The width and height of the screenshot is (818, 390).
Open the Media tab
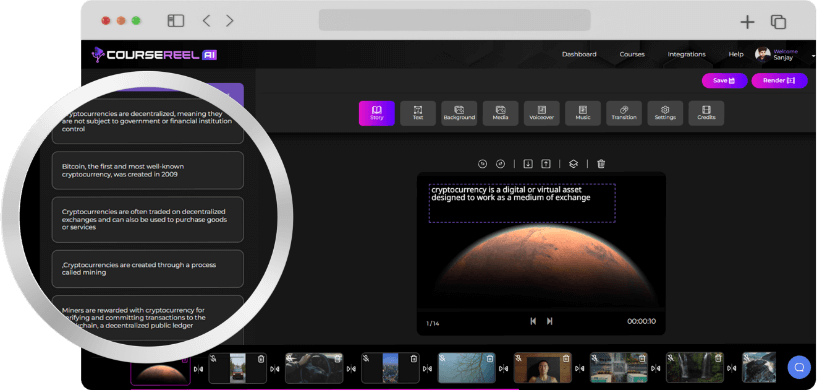tap(500, 113)
